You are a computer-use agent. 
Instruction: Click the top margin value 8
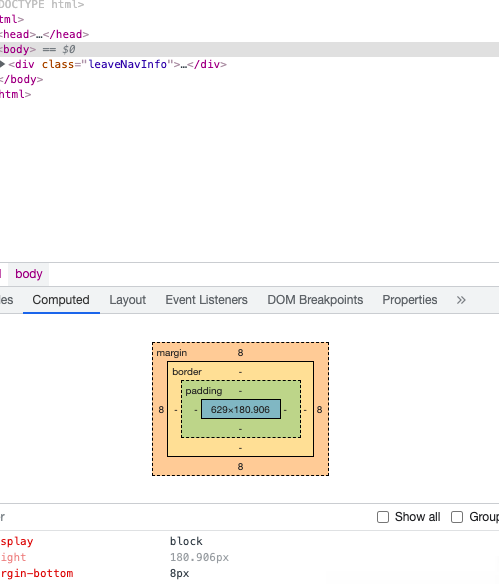241,353
